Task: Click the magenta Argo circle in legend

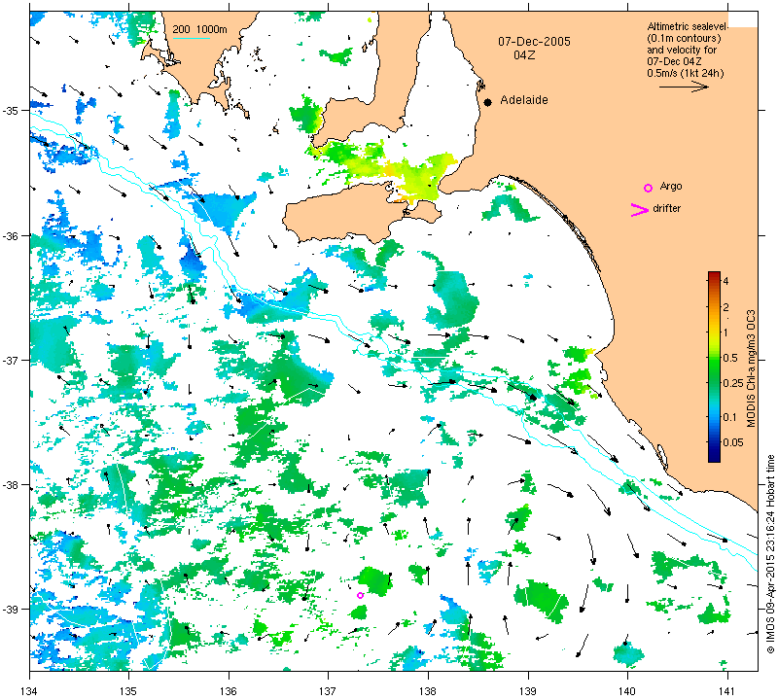Action: point(648,188)
